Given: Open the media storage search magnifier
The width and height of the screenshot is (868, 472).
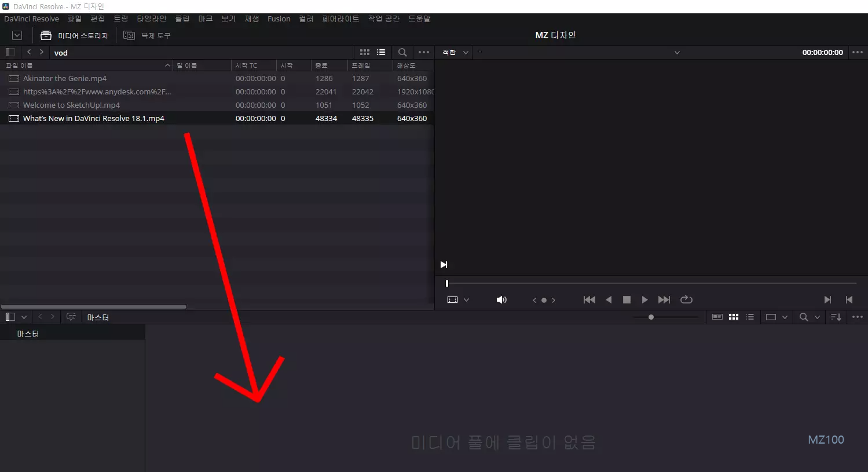Looking at the screenshot, I should [402, 52].
